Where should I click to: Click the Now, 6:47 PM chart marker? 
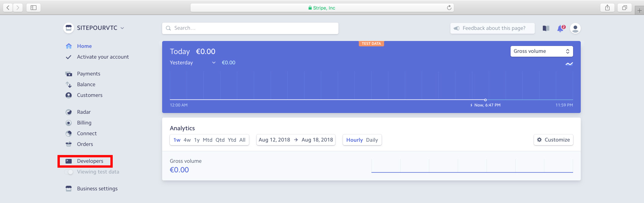click(x=485, y=100)
